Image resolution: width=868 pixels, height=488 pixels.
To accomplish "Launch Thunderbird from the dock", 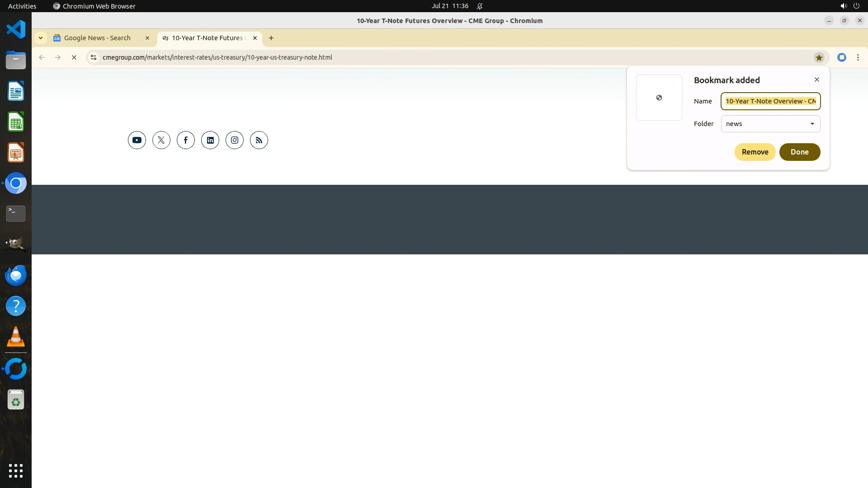I will (16, 275).
